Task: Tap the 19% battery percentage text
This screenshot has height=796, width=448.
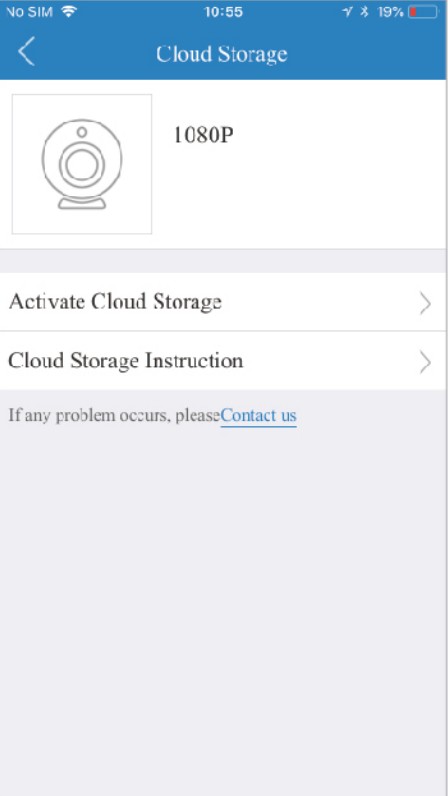Action: point(391,12)
